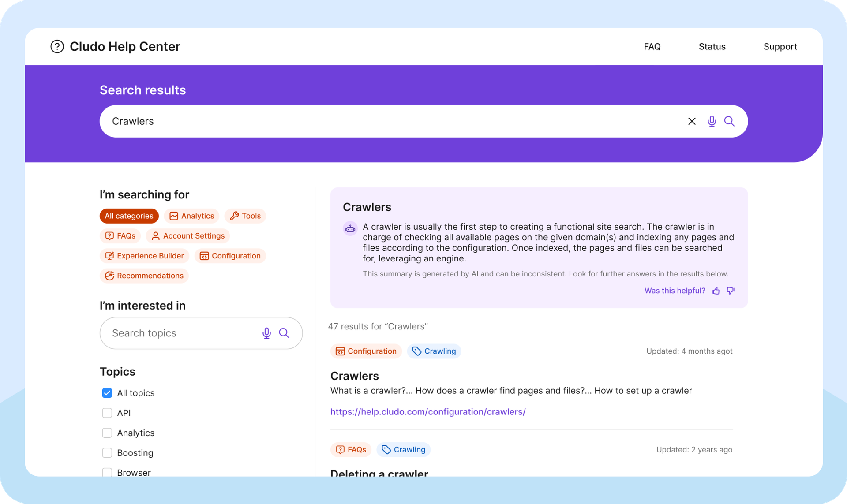Screen dimensions: 847x504
Task: Check the Analytics topic checkbox
Action: point(107,433)
